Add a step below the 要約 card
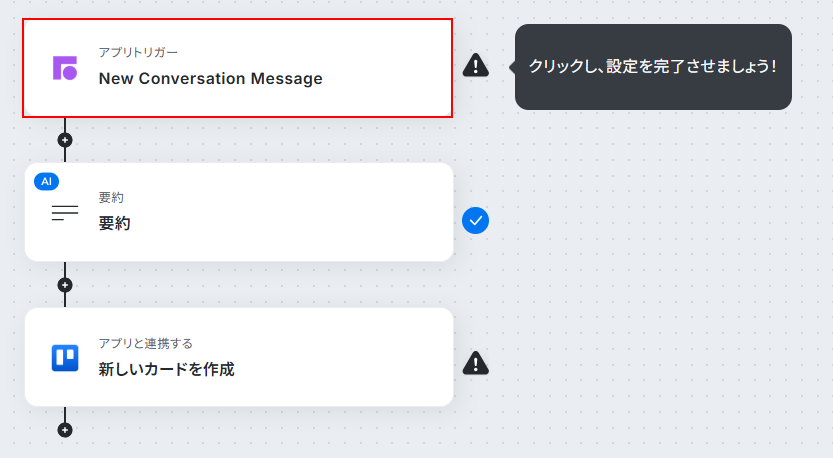This screenshot has height=458, width=833. click(x=65, y=285)
